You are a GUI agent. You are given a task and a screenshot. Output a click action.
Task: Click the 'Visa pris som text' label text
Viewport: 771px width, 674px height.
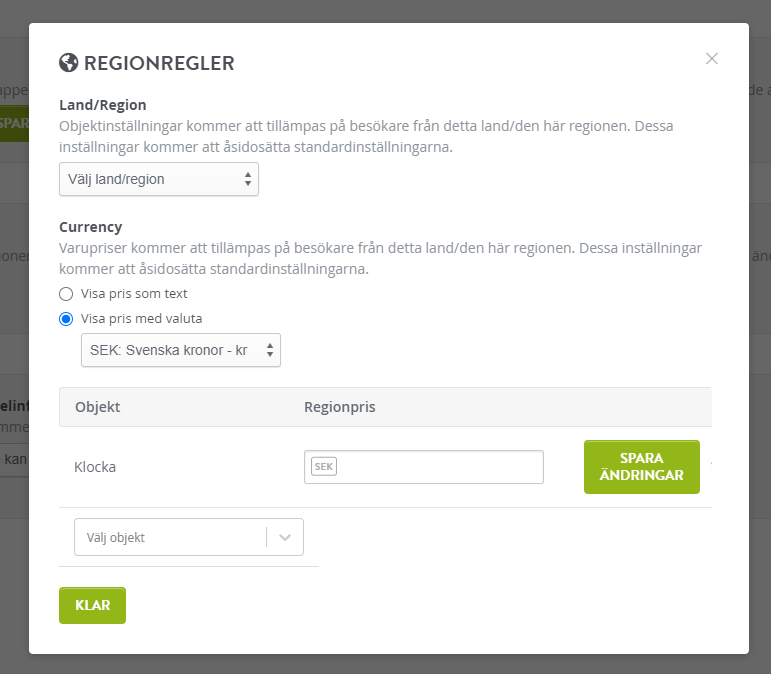click(134, 294)
